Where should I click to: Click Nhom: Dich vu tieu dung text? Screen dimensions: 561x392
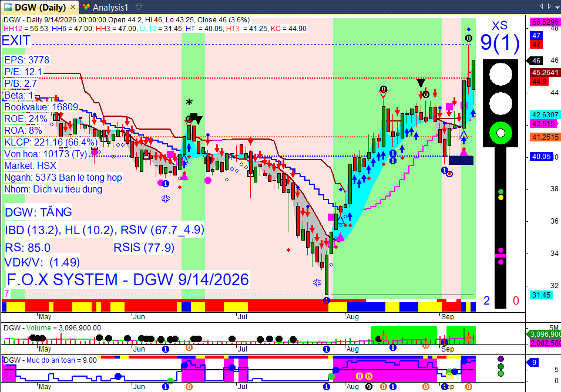(x=53, y=189)
